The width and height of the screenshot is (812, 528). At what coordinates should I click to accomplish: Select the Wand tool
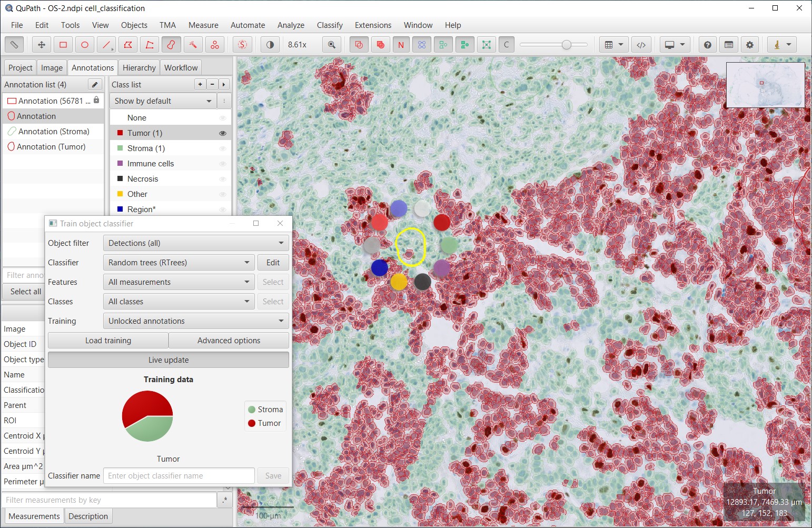(x=193, y=45)
